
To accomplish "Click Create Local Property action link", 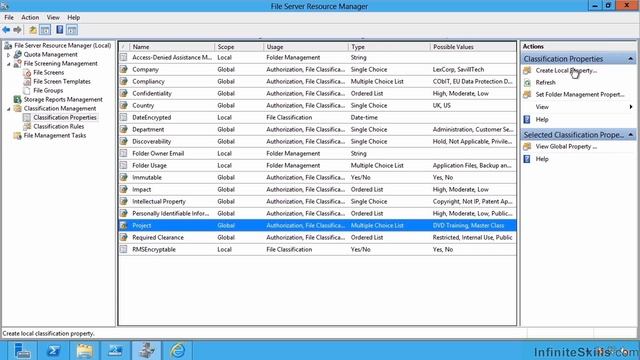I will [566, 71].
